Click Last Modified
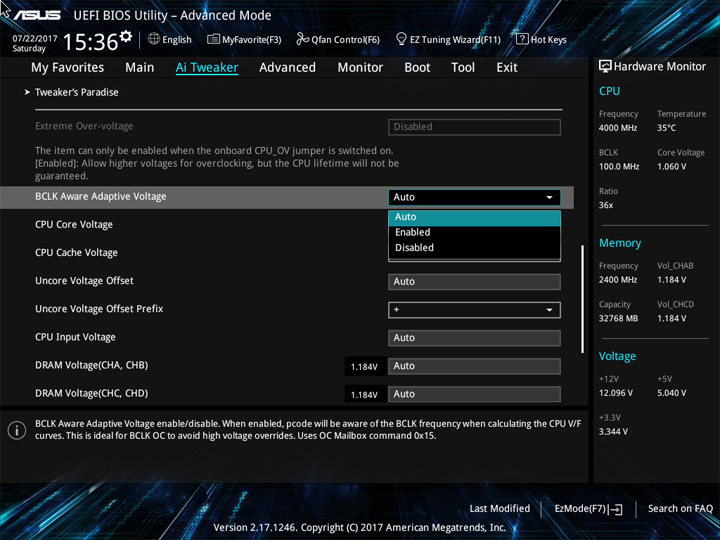This screenshot has width=720, height=540. 500,509
